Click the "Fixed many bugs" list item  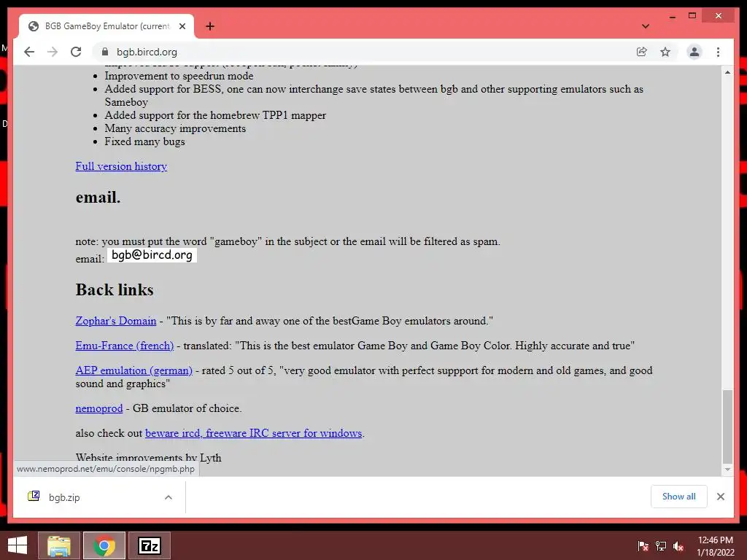point(145,141)
